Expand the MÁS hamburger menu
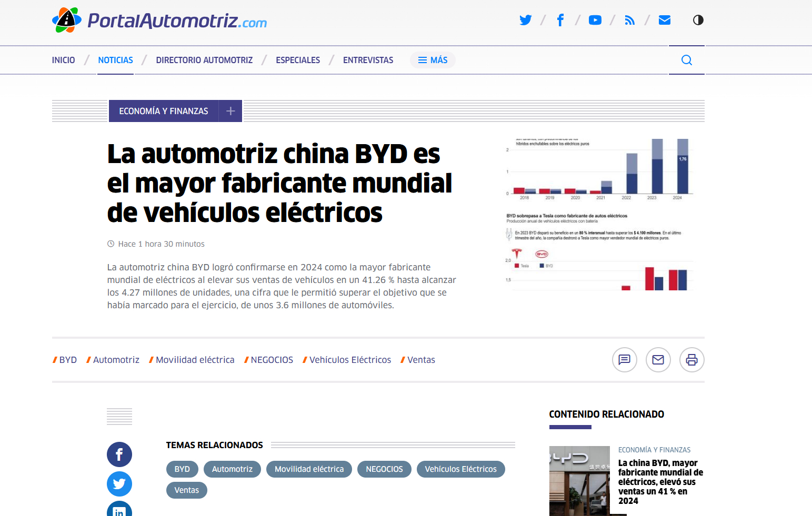 (x=433, y=60)
